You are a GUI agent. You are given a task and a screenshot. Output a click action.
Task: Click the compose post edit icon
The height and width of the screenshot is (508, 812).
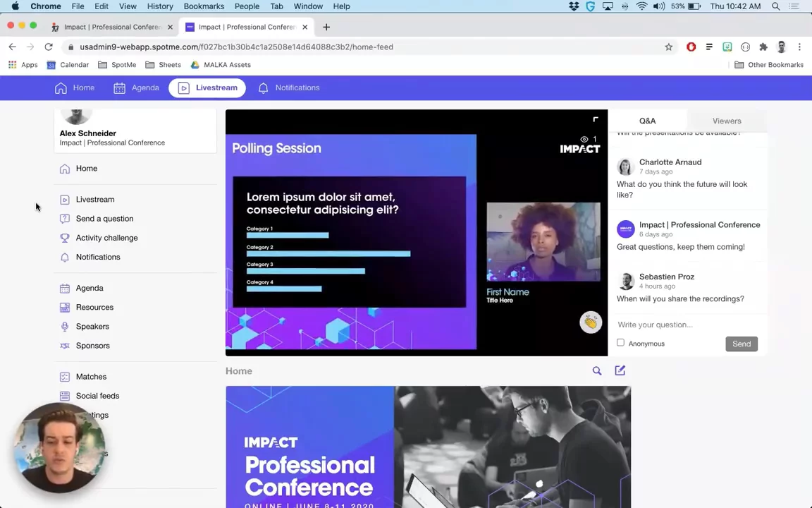pyautogui.click(x=620, y=370)
